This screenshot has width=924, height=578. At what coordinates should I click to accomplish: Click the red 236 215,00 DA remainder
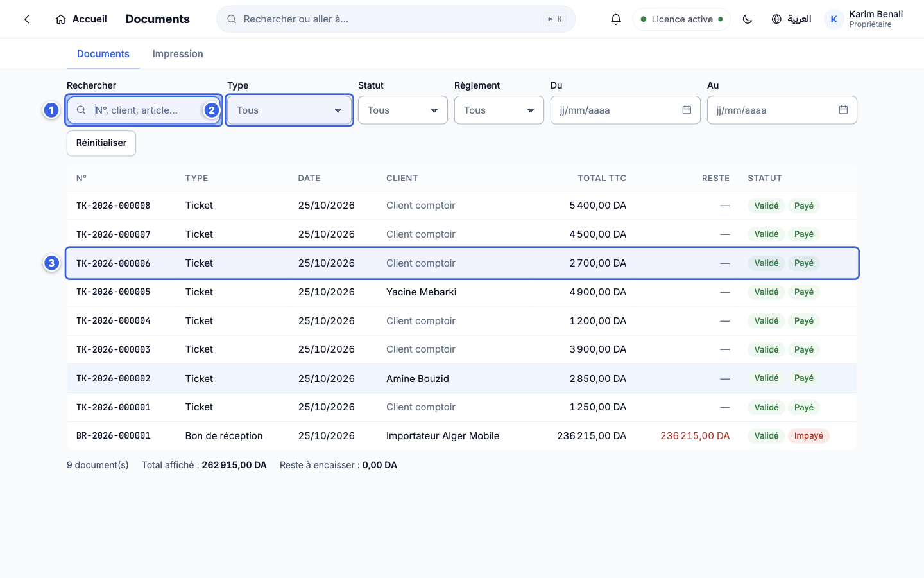pyautogui.click(x=695, y=436)
